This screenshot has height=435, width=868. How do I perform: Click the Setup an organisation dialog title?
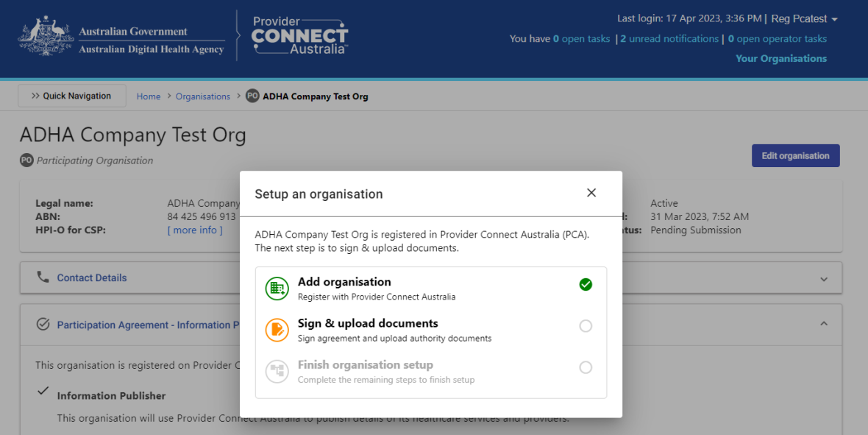319,194
